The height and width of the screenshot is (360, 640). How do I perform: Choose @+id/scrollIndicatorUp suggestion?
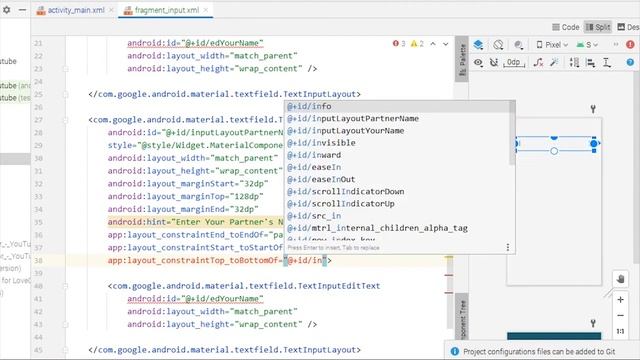click(x=397, y=204)
